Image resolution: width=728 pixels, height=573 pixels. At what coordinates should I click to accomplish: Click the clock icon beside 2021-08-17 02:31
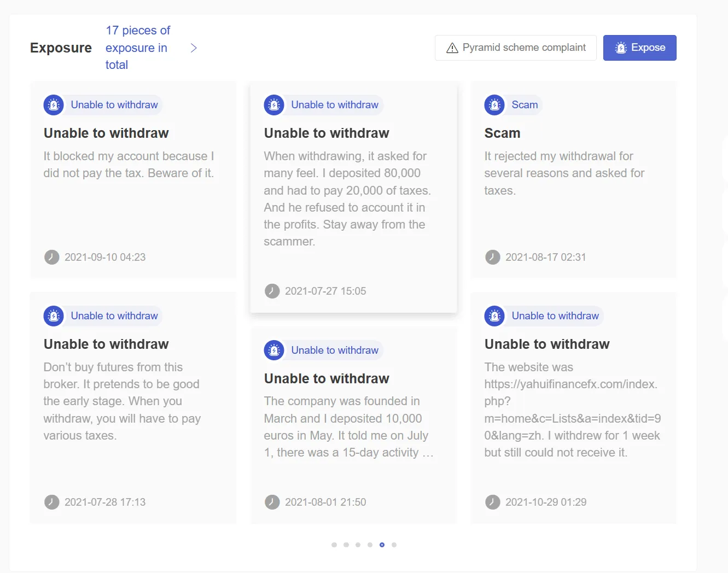493,257
